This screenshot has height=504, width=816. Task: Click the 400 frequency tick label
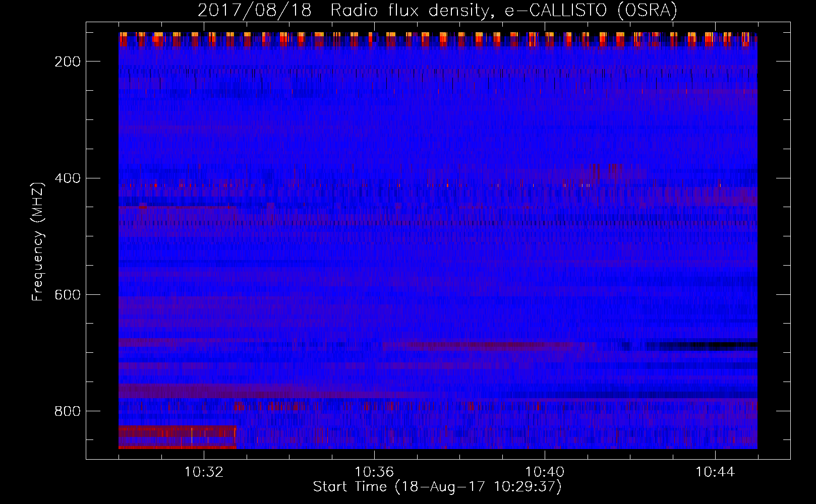pyautogui.click(x=68, y=178)
